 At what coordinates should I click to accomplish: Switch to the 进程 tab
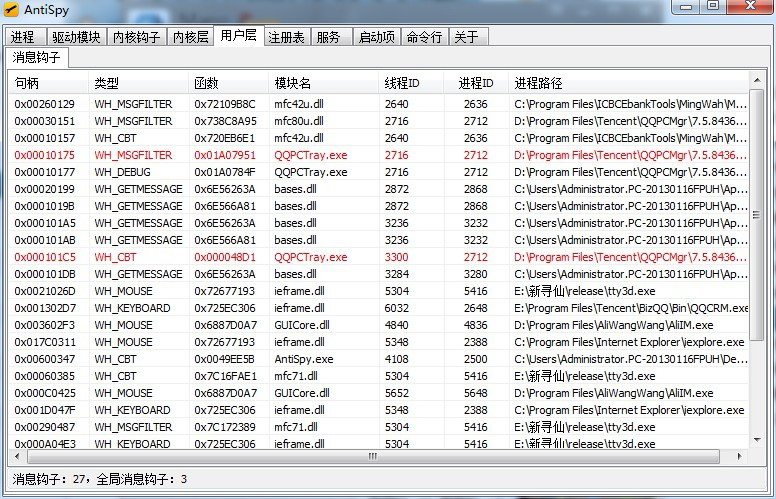tap(23, 37)
